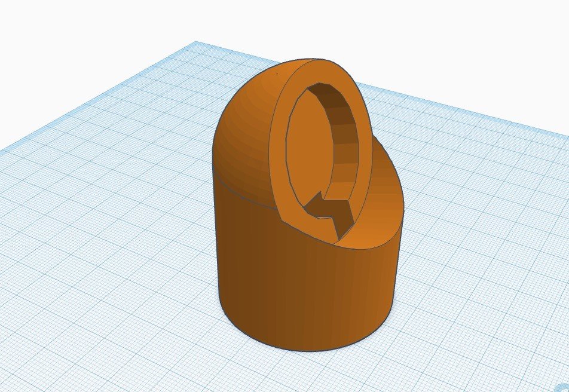
Task: Click the far top corner of the workplane
Action: 197,43
